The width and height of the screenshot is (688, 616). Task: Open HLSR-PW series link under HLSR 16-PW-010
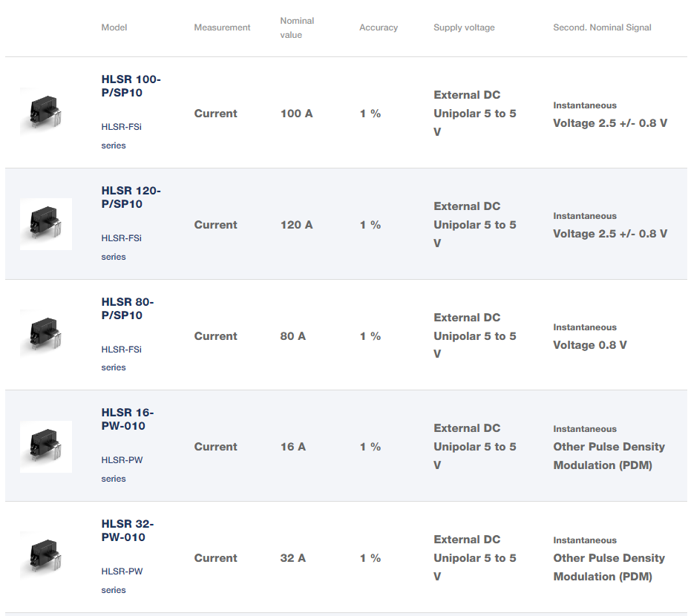tap(122, 469)
